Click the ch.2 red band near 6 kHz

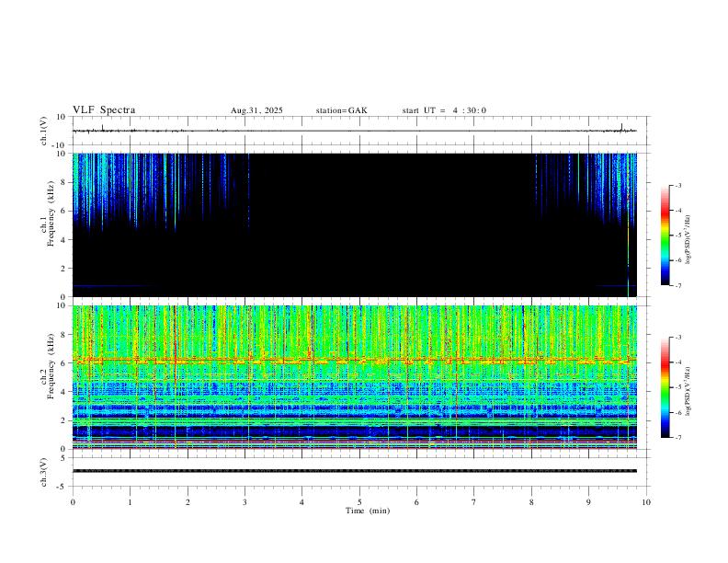[x=354, y=360]
